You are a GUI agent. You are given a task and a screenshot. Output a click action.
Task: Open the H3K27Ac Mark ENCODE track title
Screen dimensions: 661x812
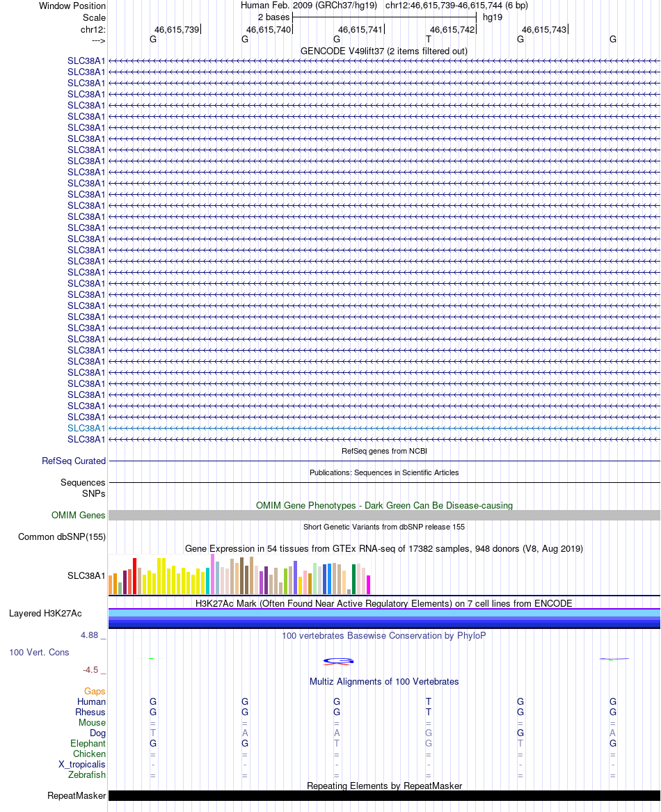point(384,603)
